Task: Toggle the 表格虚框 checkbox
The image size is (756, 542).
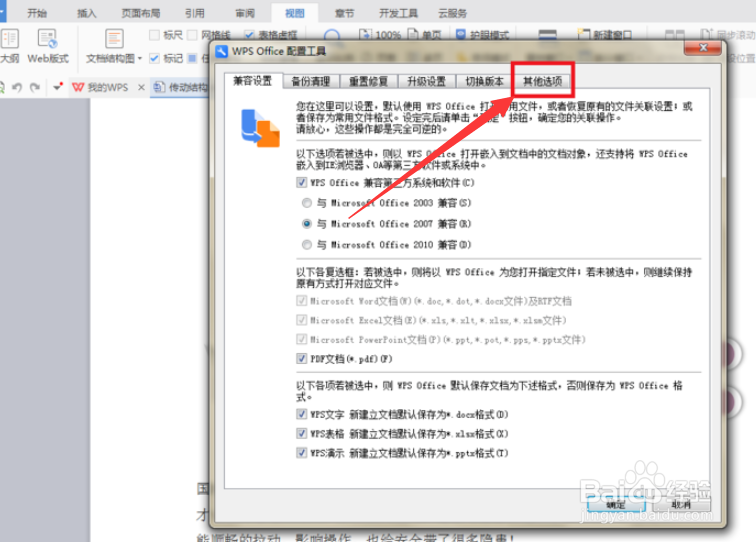Action: pyautogui.click(x=249, y=35)
